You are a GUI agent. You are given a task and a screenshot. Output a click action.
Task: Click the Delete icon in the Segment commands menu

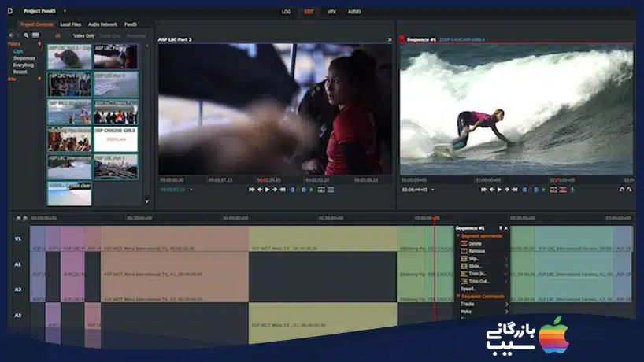464,243
